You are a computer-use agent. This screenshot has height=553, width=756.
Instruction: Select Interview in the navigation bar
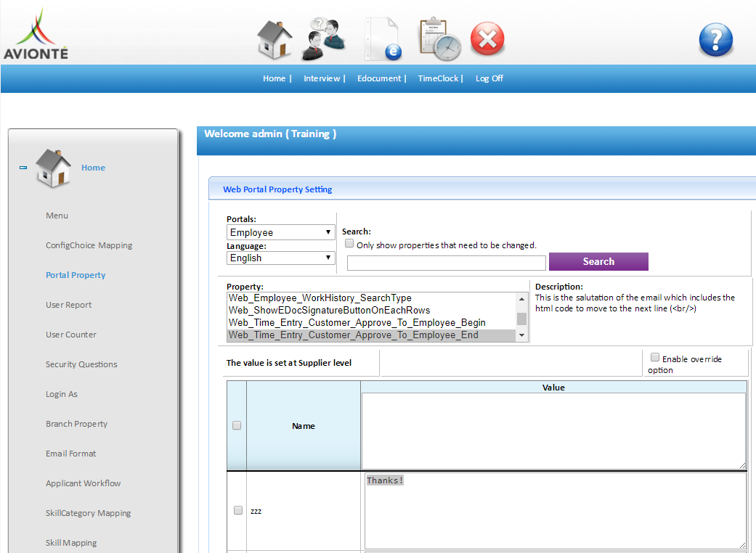(322, 78)
